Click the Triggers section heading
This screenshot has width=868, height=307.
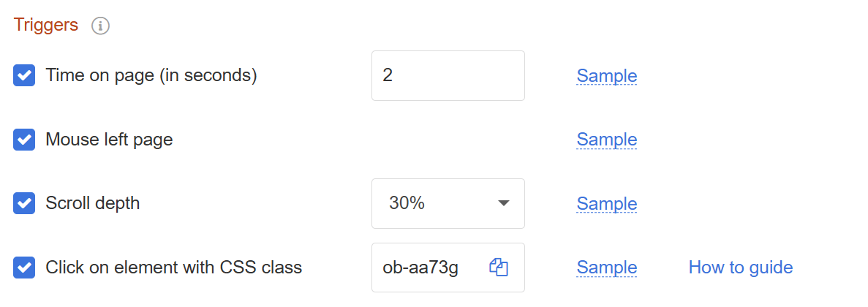[x=45, y=25]
